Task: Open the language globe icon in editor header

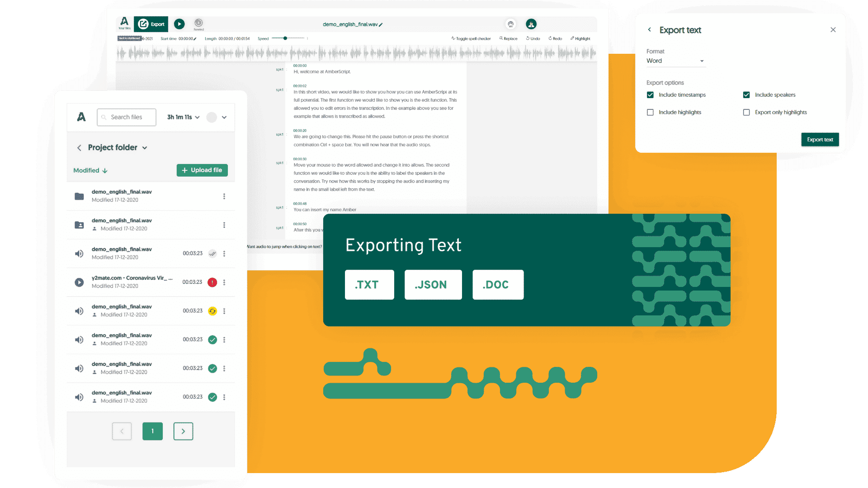Action: [510, 24]
